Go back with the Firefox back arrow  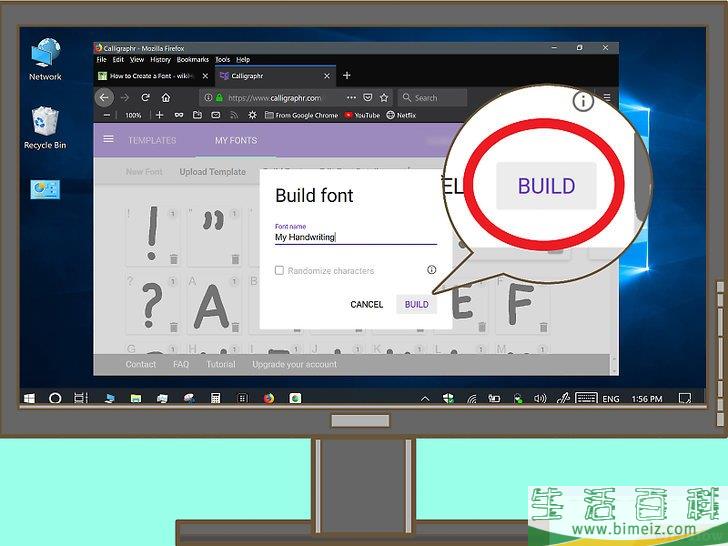104,98
